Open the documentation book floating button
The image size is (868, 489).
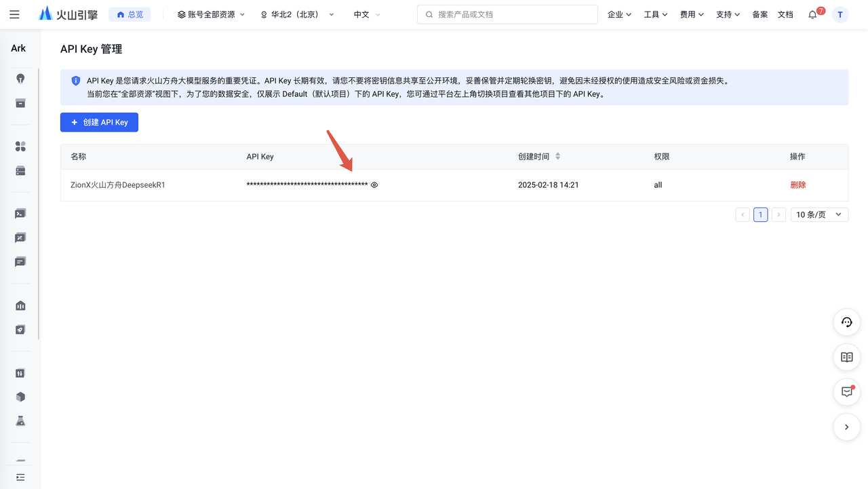click(x=846, y=357)
